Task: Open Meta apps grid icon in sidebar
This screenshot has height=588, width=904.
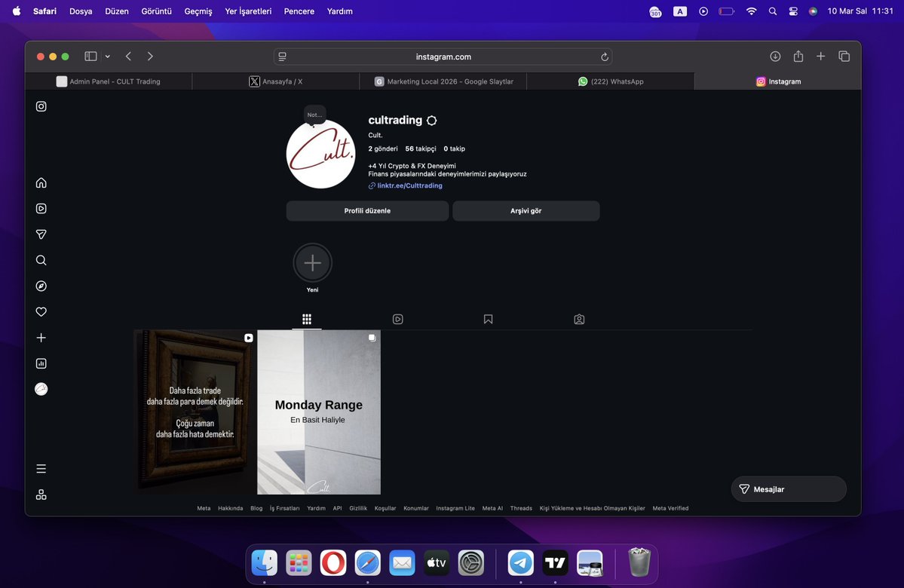Action: 41,495
